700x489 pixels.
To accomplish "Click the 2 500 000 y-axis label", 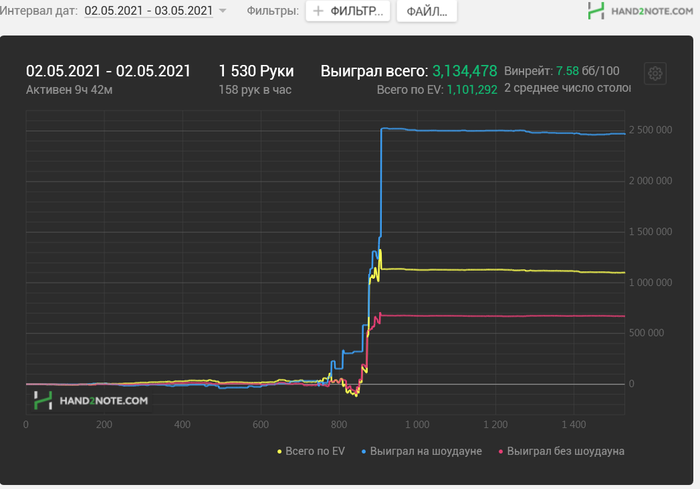I will point(650,130).
